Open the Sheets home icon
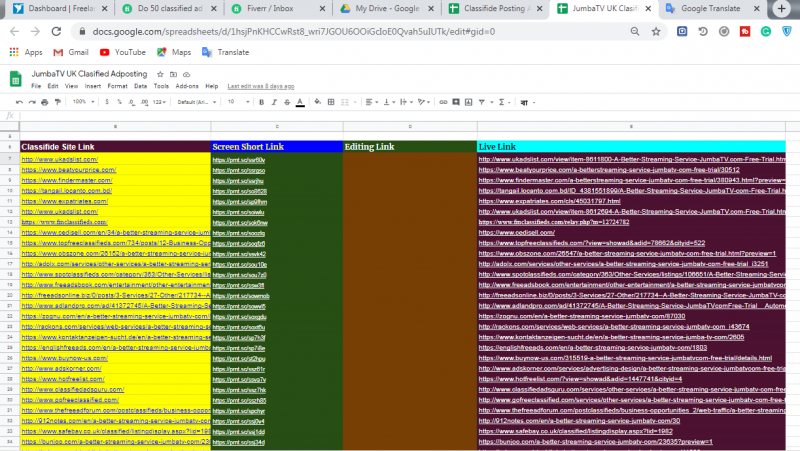Viewport: 800px width, 451px height. 16,79
